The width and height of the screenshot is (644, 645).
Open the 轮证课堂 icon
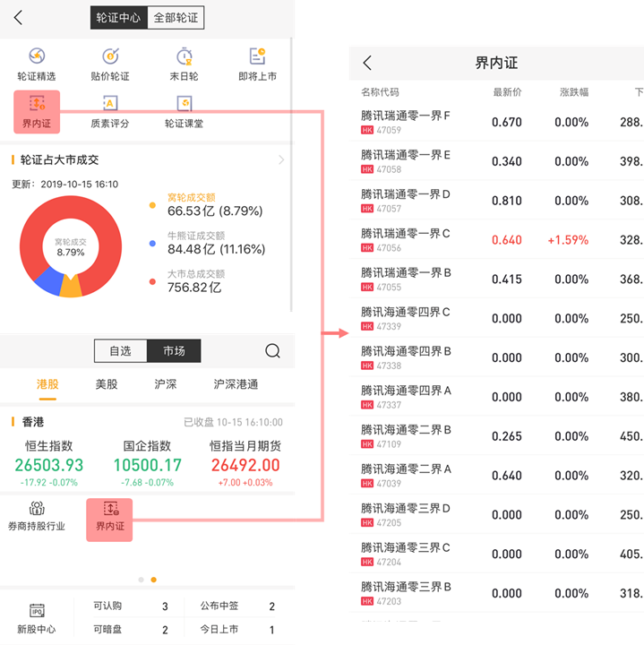click(184, 112)
